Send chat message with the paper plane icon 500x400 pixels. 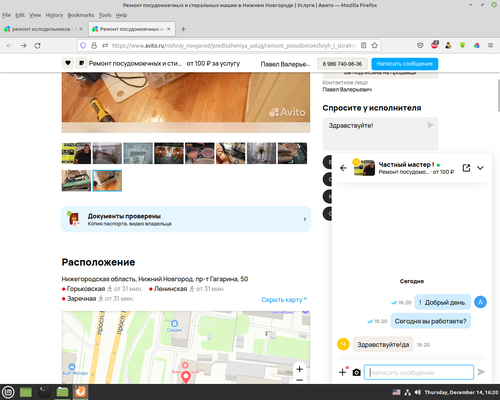point(481,372)
